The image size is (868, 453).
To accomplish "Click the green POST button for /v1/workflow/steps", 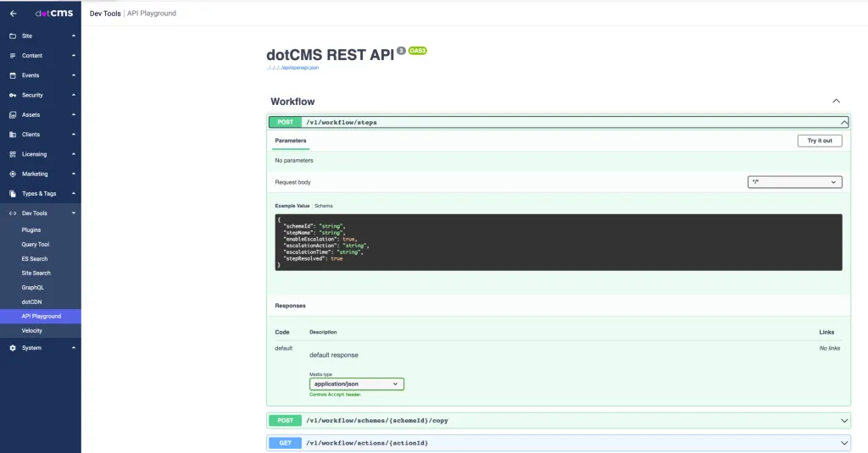I will 285,122.
